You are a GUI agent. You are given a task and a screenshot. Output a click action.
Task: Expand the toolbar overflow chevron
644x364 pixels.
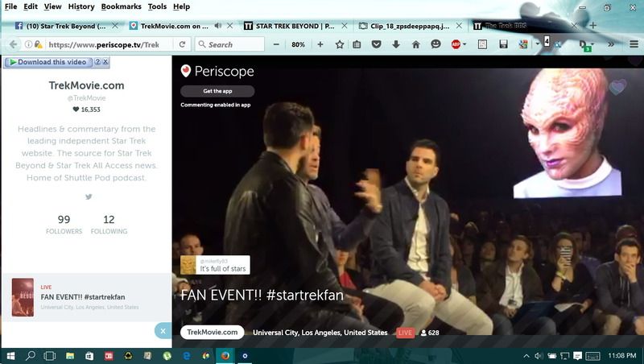pyautogui.click(x=611, y=44)
